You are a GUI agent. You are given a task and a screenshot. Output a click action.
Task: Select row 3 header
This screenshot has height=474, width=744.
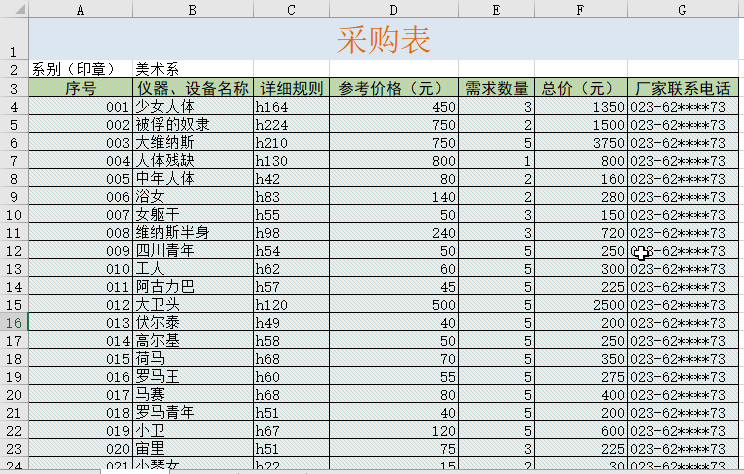[14, 88]
